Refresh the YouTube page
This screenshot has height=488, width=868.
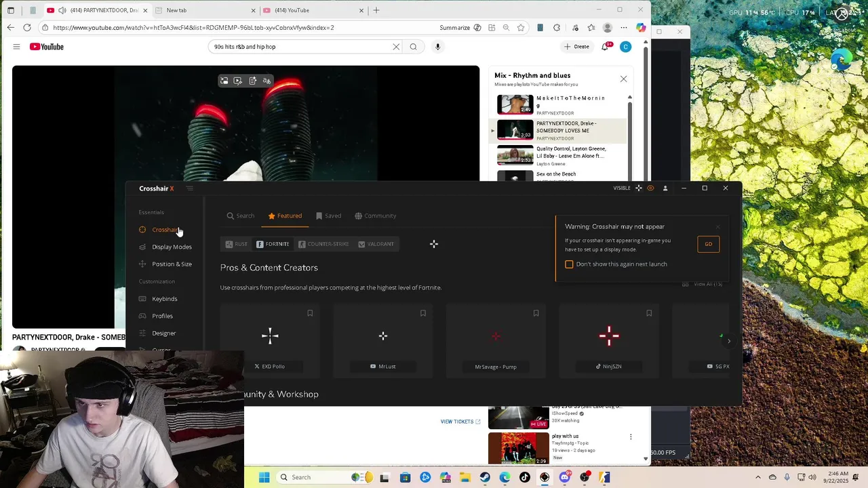point(27,28)
